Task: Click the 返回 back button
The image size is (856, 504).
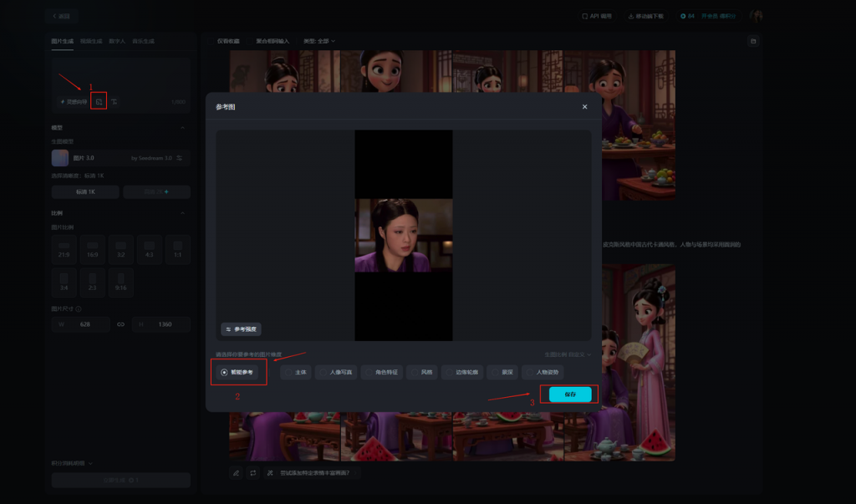Action: (x=61, y=17)
